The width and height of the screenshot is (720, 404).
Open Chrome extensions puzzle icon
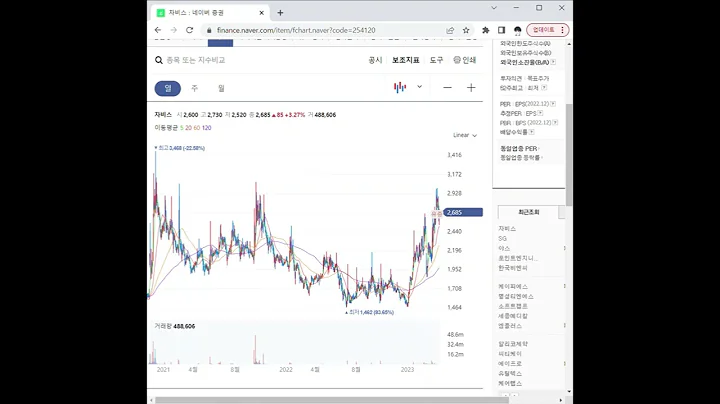pyautogui.click(x=485, y=30)
